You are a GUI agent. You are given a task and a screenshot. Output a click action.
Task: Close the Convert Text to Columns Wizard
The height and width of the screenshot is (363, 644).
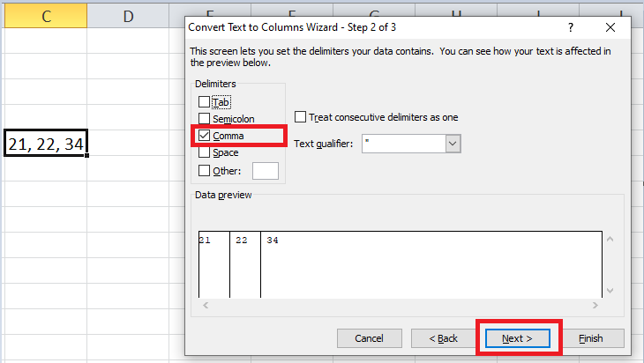pyautogui.click(x=611, y=27)
